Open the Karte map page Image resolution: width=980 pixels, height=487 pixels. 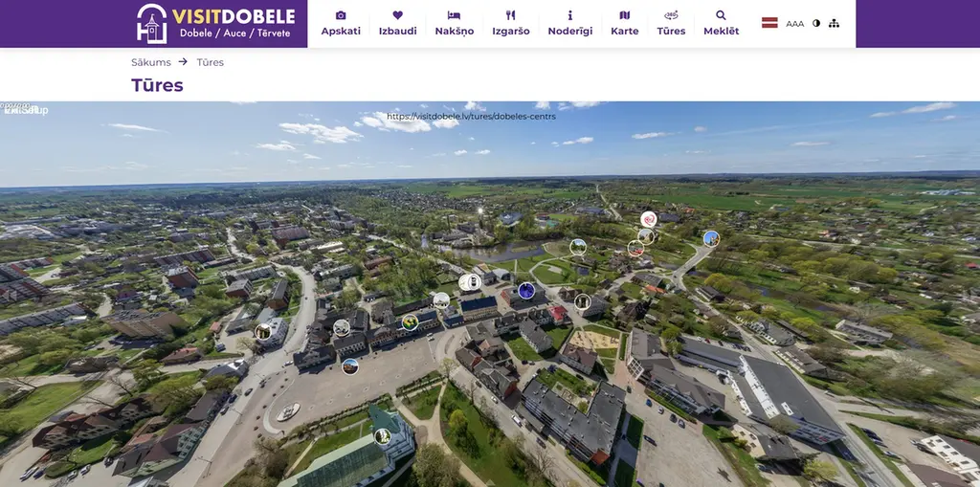[x=624, y=24]
